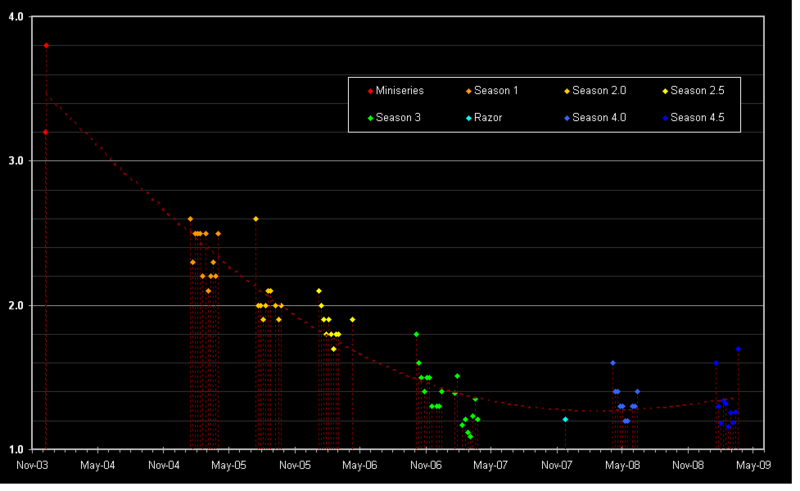Viewport: 800px width, 491px height.
Task: Click the Season 4.5 legend marker
Action: (665, 118)
